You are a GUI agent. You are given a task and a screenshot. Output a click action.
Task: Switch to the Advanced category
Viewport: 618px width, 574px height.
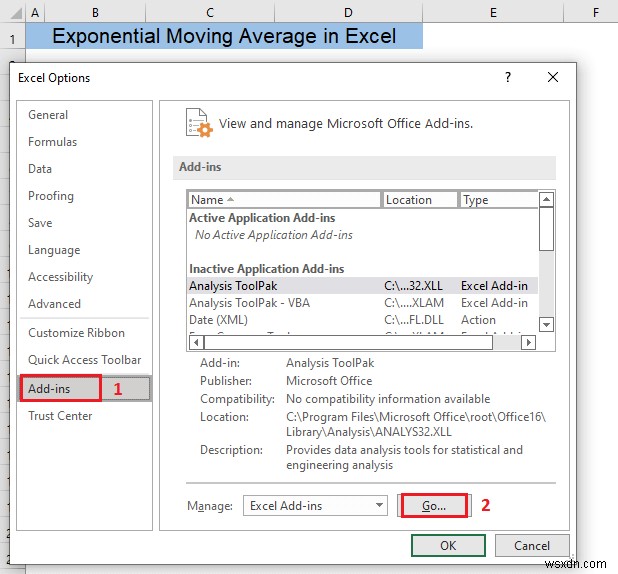[54, 304]
